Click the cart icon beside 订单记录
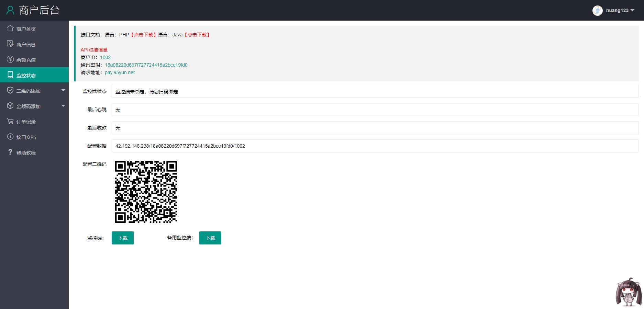 click(10, 121)
